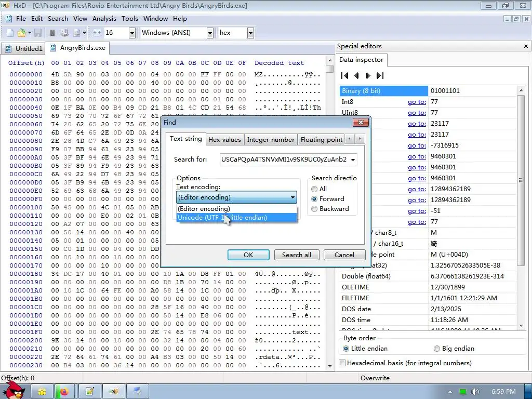Select Backward search direction
532x399 pixels.
[330, 209]
